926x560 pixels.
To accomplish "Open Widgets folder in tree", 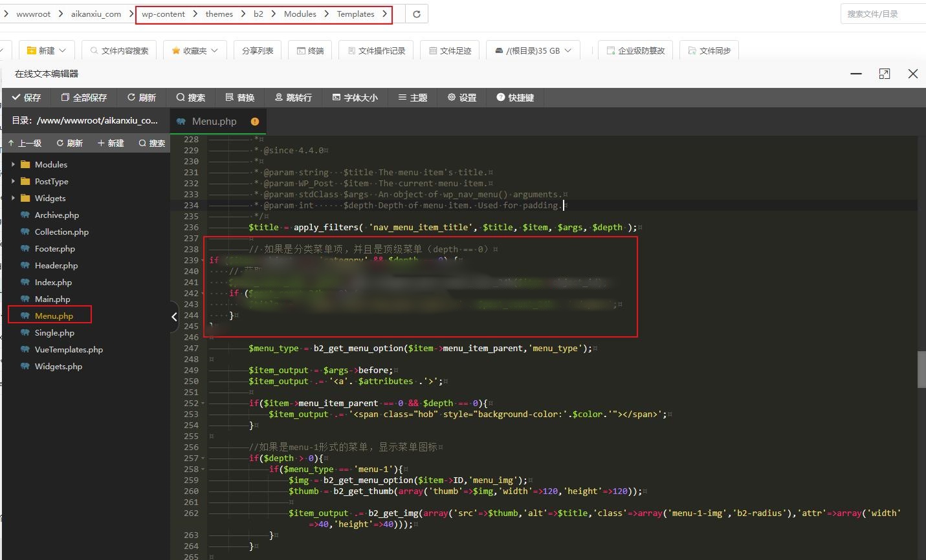I will (50, 198).
